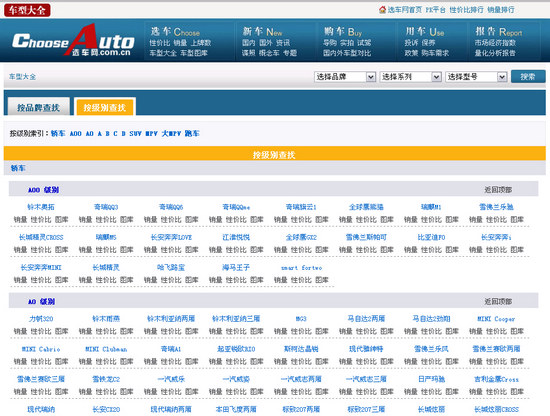550x416 pixels.
Task: Jump to A00 in the level index
Action: tap(75, 133)
